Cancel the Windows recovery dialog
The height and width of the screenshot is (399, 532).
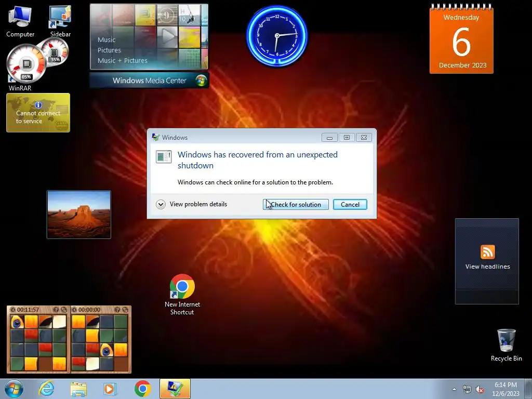[x=350, y=205]
